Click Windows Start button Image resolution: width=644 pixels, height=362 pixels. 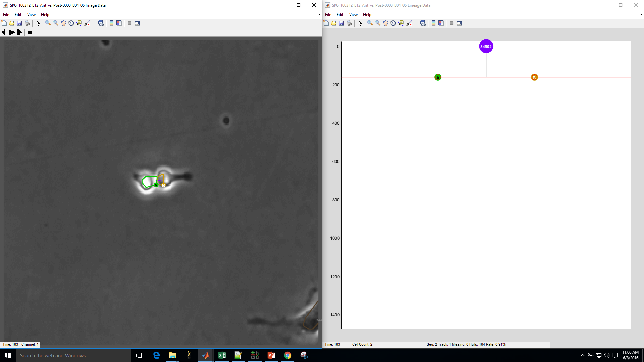pyautogui.click(x=8, y=355)
